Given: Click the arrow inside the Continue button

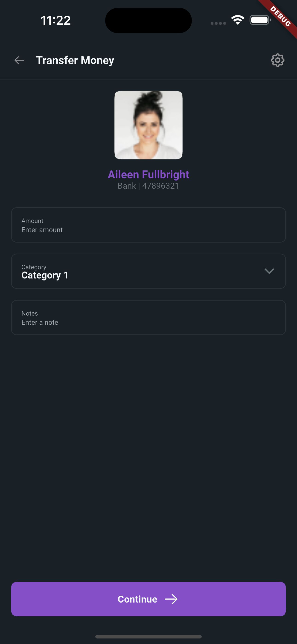Looking at the screenshot, I should pos(171,599).
